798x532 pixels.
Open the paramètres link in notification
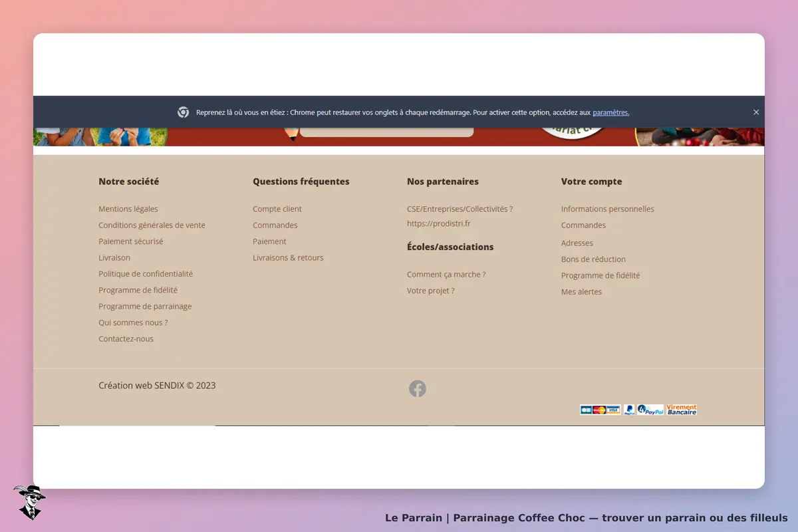[610, 112]
